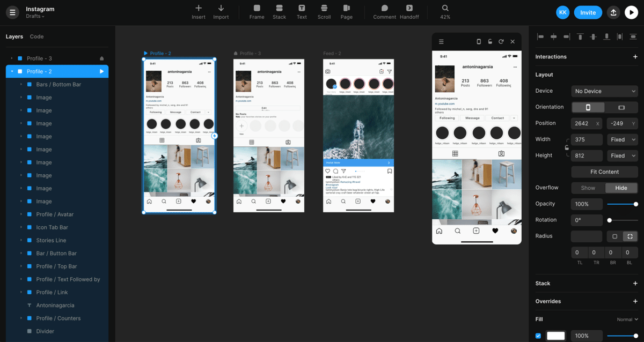Click device icon in preview window

click(x=479, y=41)
